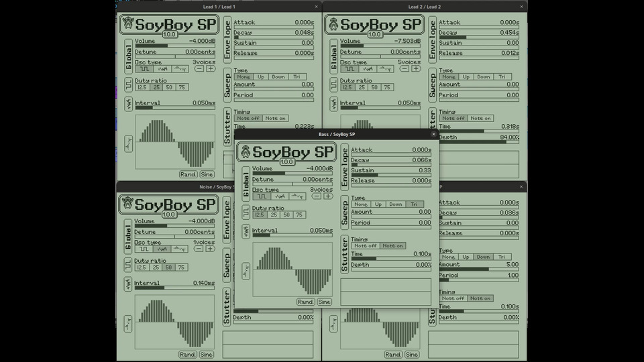Set duty ratio 50 in Noise window

(168, 267)
